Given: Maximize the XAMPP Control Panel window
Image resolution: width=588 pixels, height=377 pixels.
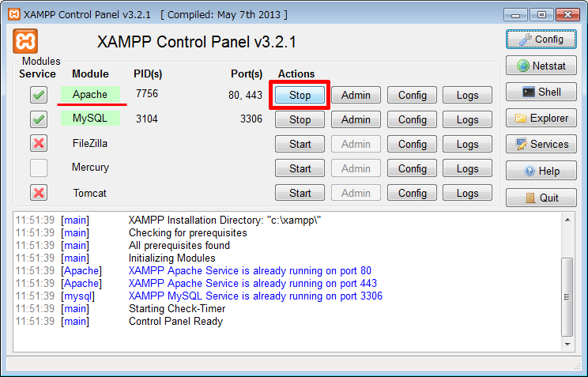Looking at the screenshot, I should click(541, 15).
